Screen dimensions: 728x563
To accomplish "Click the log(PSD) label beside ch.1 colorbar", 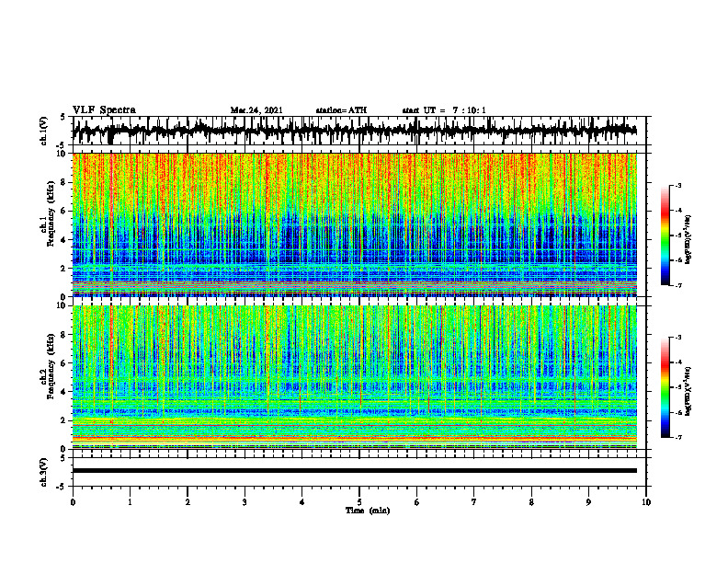I will [688, 240].
